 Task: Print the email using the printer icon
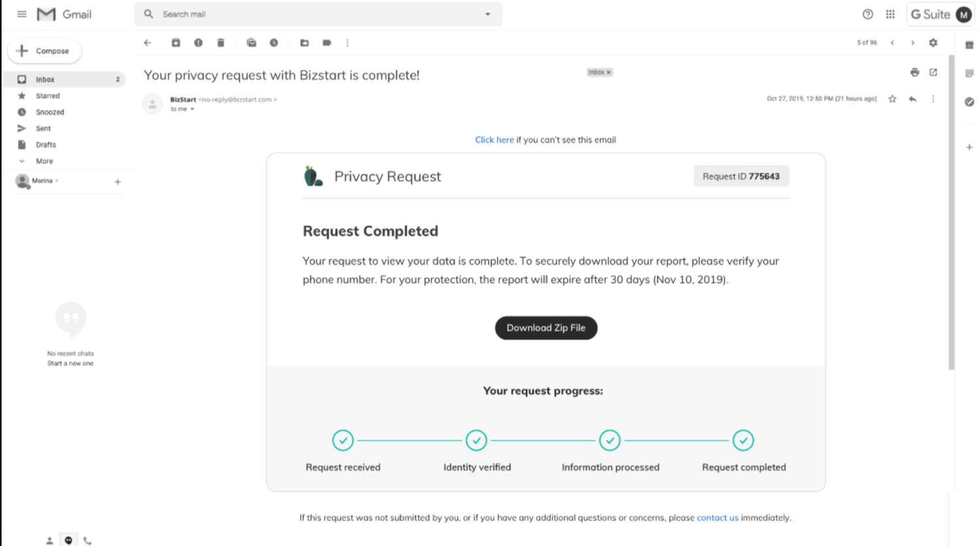915,72
